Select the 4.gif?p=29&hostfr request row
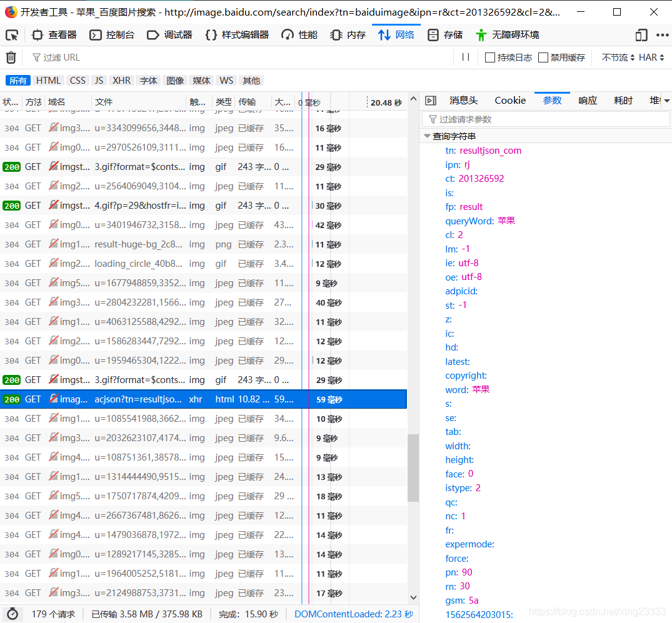This screenshot has height=623, width=672. click(x=203, y=206)
